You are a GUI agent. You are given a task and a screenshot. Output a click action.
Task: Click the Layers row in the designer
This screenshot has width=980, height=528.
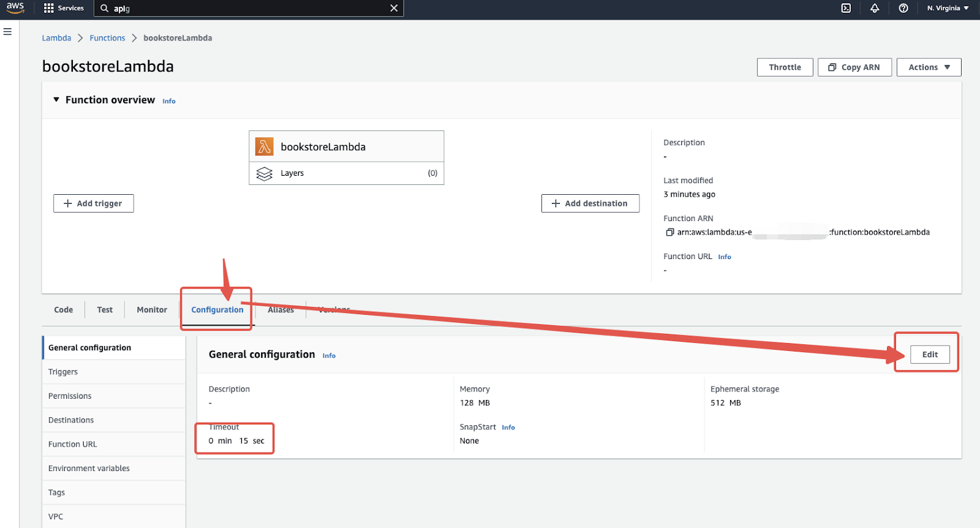point(346,173)
